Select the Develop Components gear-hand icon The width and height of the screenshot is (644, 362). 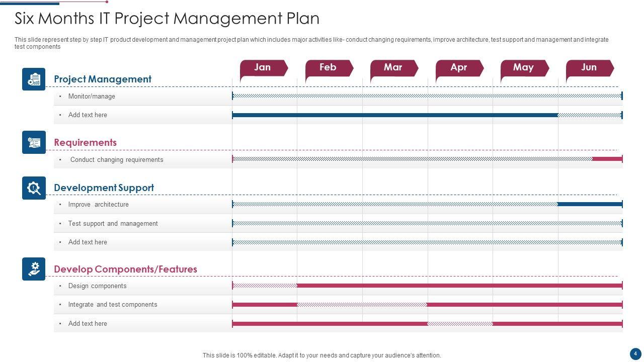coord(34,269)
